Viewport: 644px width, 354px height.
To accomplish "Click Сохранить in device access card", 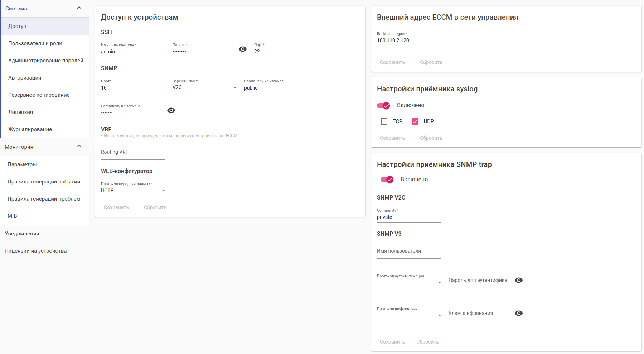I will [116, 207].
